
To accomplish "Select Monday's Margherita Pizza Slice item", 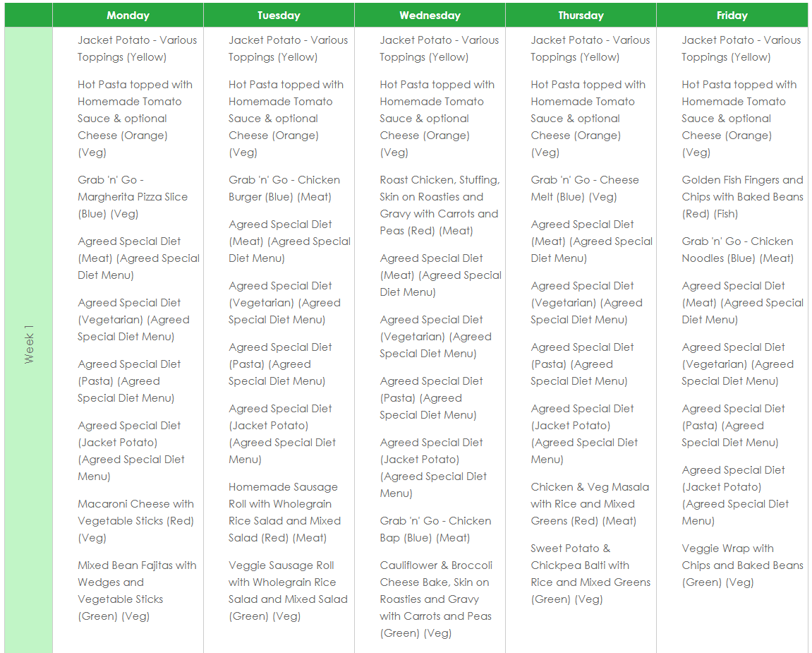I will [133, 197].
